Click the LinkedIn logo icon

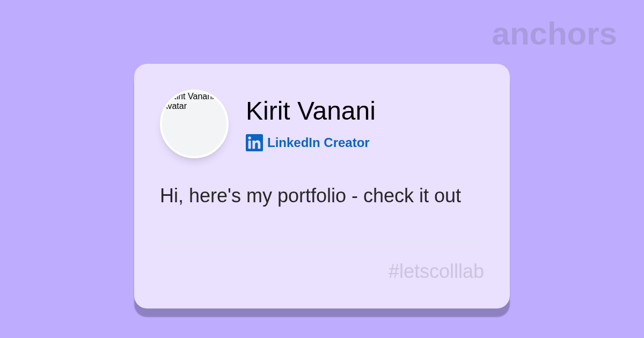(x=254, y=143)
